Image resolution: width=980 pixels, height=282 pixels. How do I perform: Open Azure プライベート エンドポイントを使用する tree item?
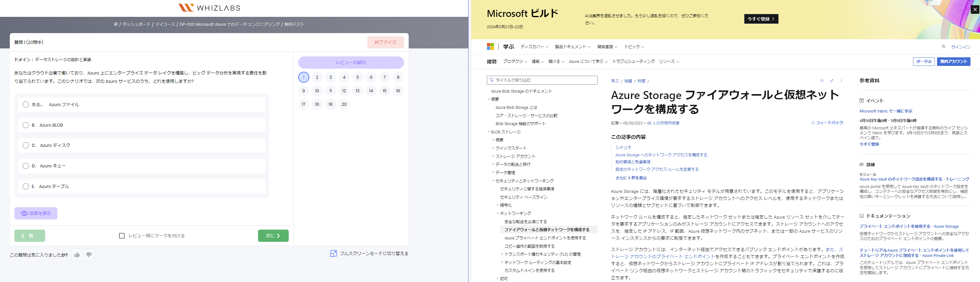[545, 238]
